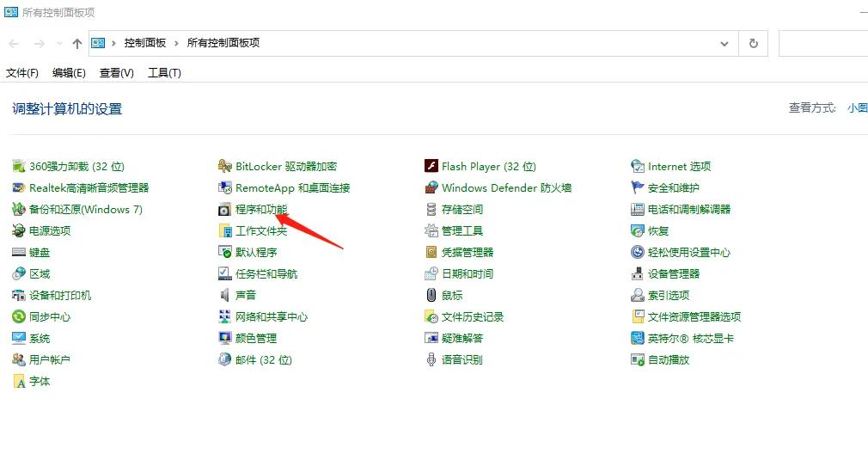Open the 自动播放 icon

pyautogui.click(x=638, y=359)
